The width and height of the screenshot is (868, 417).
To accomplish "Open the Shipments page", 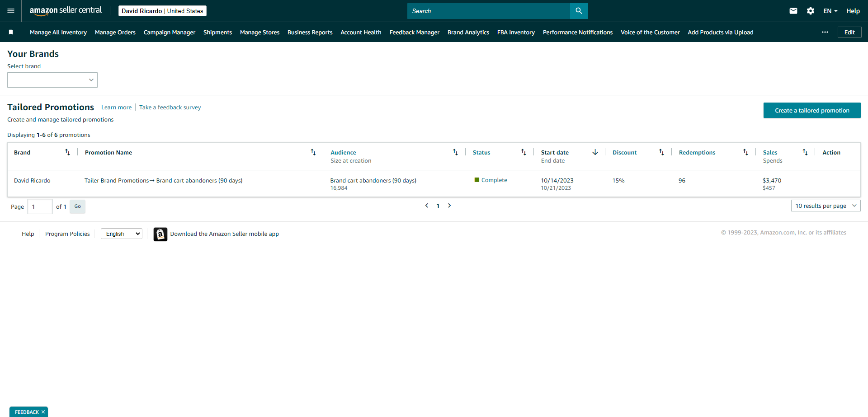I will click(217, 32).
